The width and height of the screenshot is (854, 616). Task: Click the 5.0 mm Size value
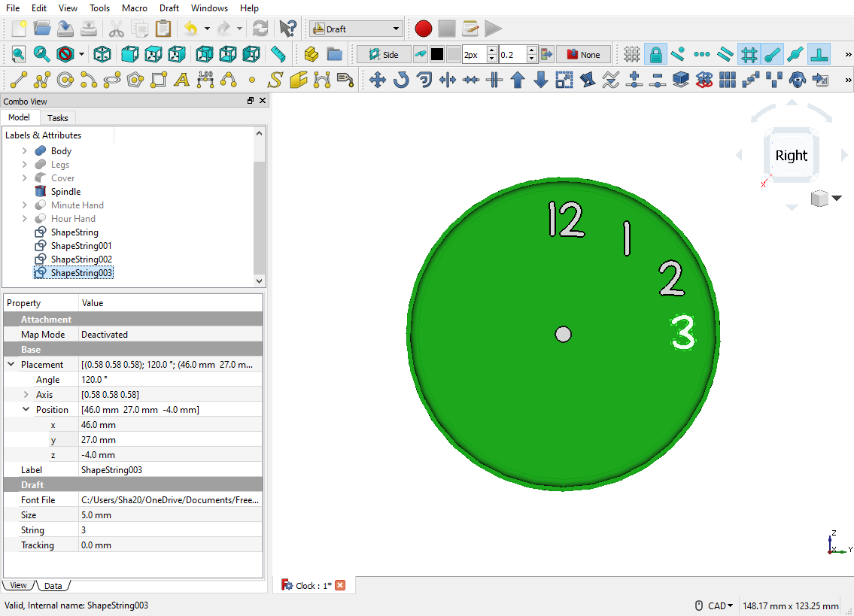pos(171,515)
